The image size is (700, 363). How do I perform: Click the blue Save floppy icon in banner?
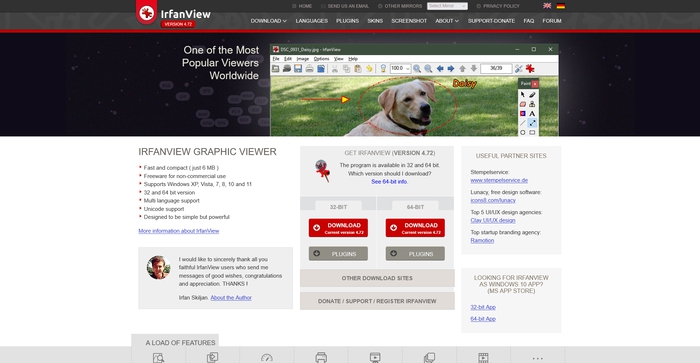(298, 68)
